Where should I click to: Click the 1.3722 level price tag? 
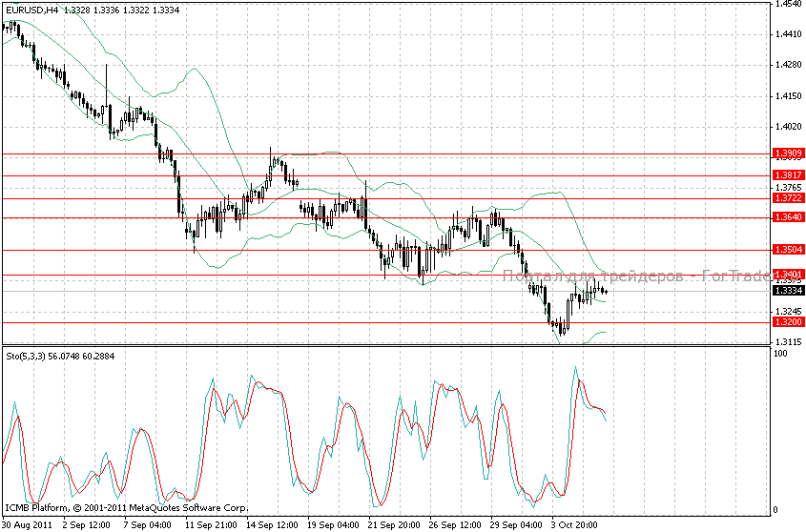[787, 198]
